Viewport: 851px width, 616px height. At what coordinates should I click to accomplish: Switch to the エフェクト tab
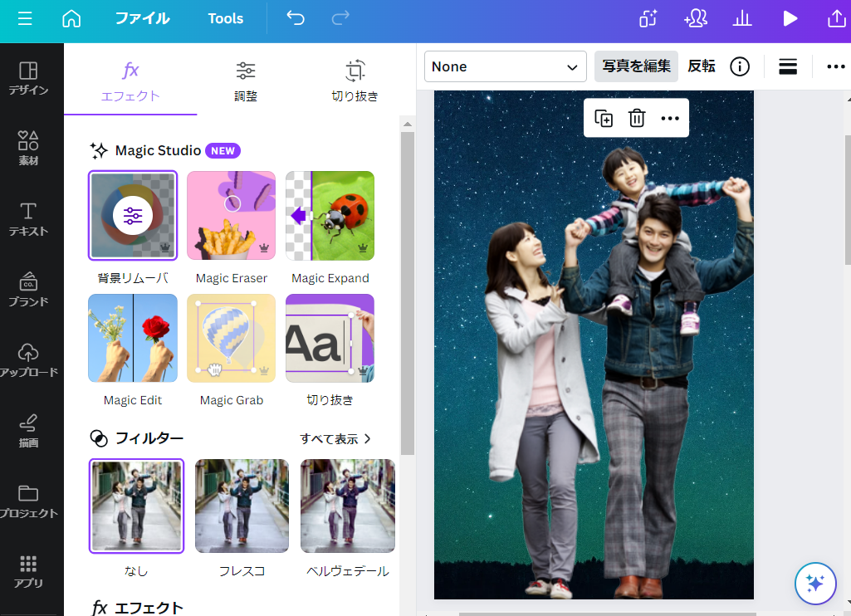(130, 81)
